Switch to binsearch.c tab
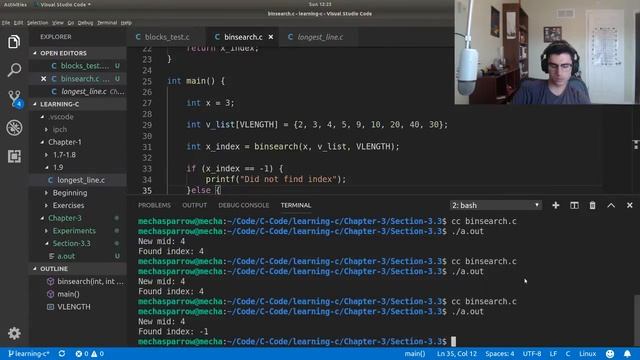This screenshot has height=360, width=640. [x=243, y=37]
